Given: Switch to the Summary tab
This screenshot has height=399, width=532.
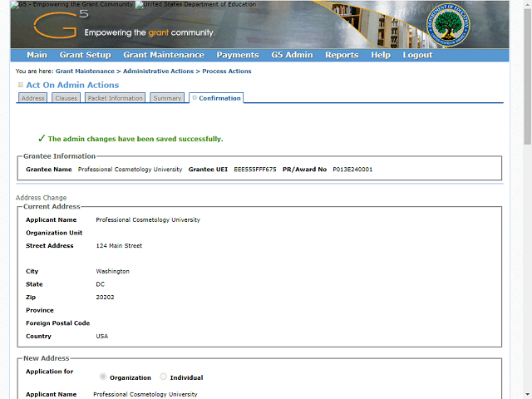Looking at the screenshot, I should [x=167, y=98].
